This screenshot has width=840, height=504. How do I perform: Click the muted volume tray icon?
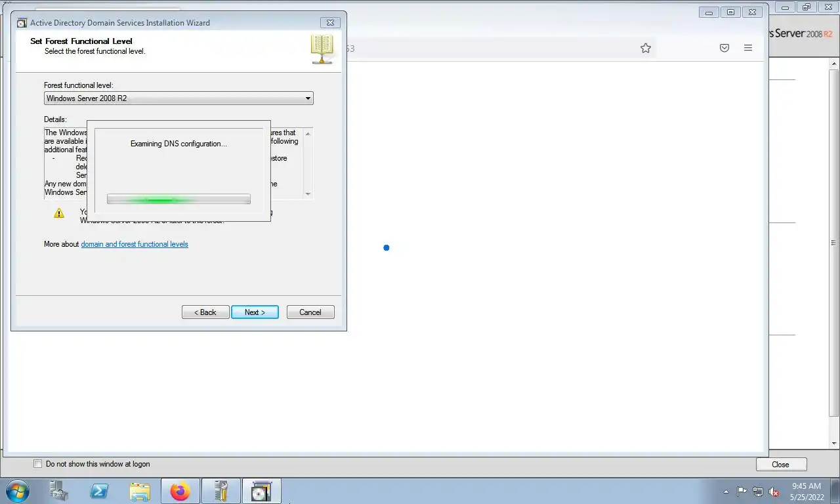click(774, 492)
